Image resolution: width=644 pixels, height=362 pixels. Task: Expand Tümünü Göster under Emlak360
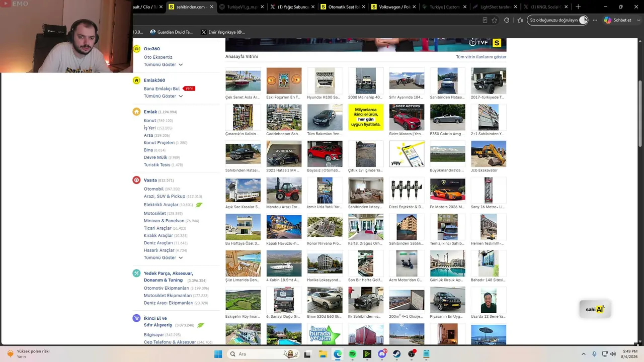[x=163, y=96]
